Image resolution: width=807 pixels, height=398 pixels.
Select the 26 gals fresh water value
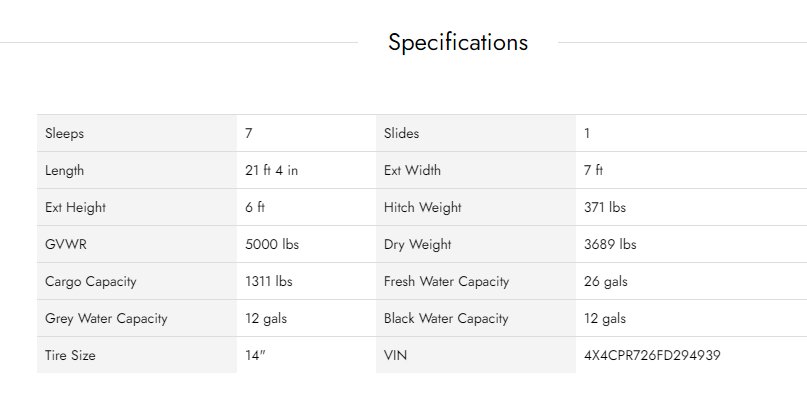pos(606,282)
